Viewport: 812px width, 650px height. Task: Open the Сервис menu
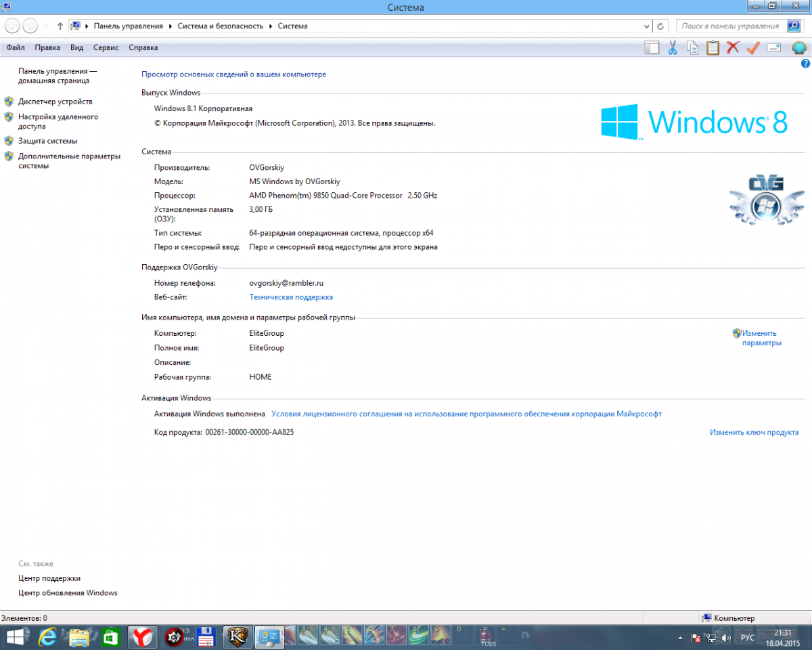(106, 47)
